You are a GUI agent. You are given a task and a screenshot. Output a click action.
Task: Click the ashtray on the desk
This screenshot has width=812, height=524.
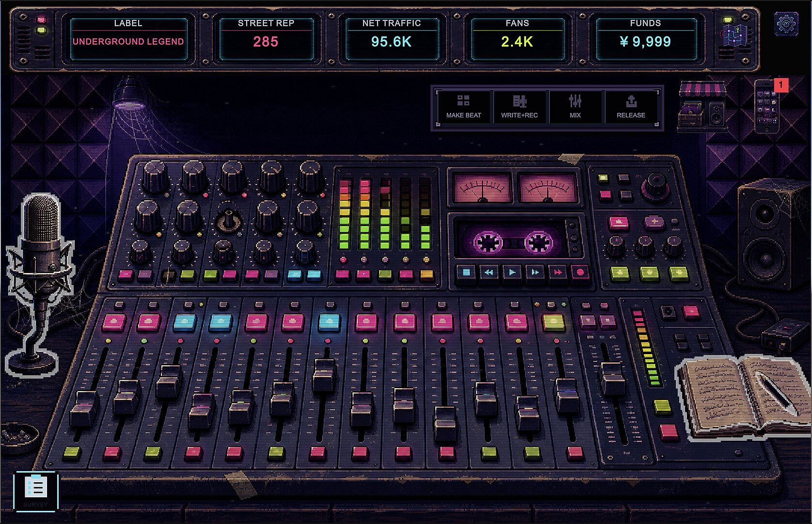(x=19, y=438)
